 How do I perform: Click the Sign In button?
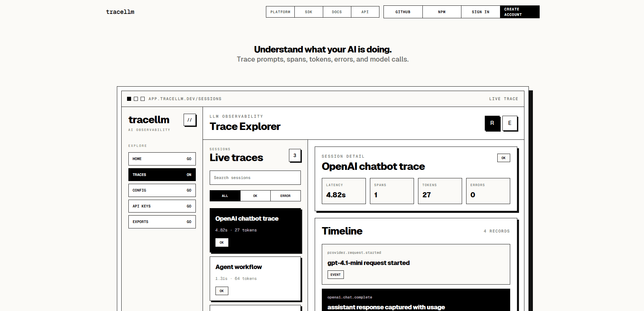click(481, 12)
